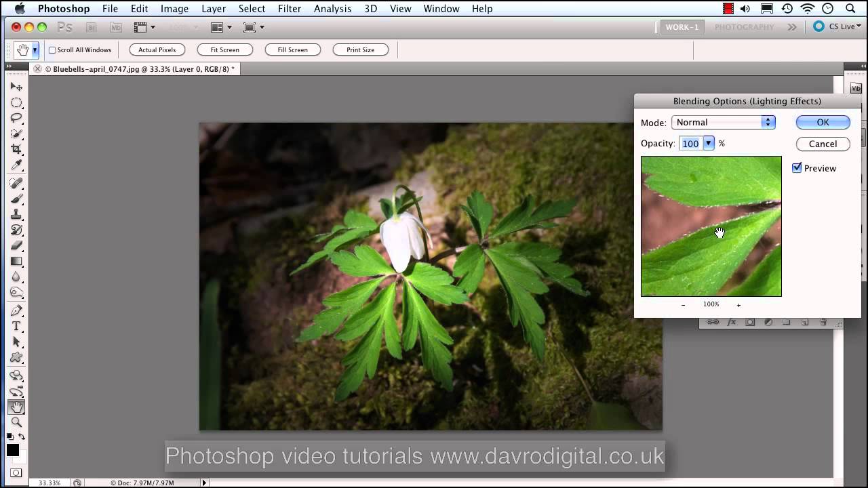
Task: Click the Actual Pixels button
Action: (157, 50)
